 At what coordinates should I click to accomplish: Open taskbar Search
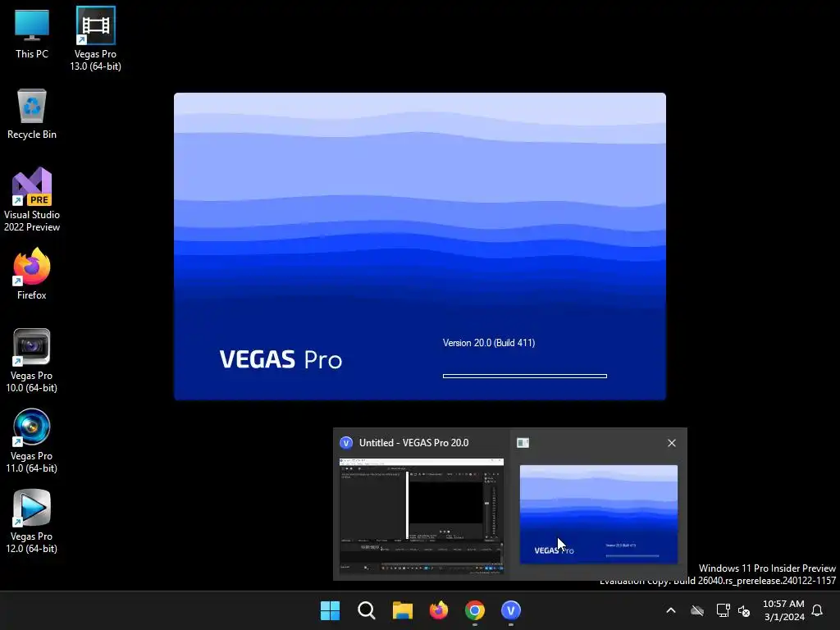pyautogui.click(x=367, y=610)
